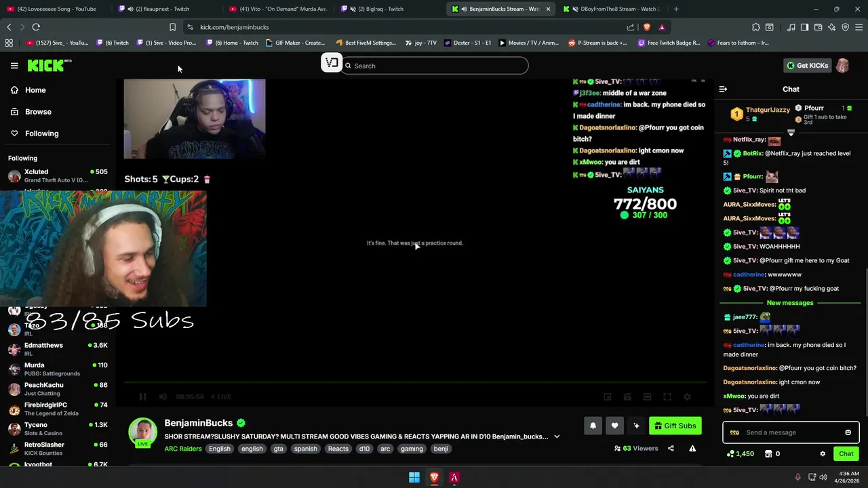
Task: Open chat settings gear icon
Action: (x=823, y=453)
